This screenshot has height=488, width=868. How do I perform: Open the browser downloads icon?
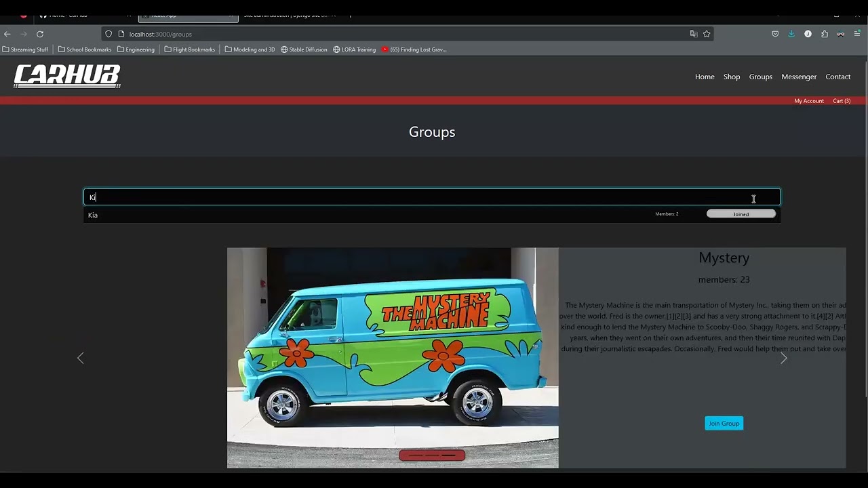click(791, 34)
